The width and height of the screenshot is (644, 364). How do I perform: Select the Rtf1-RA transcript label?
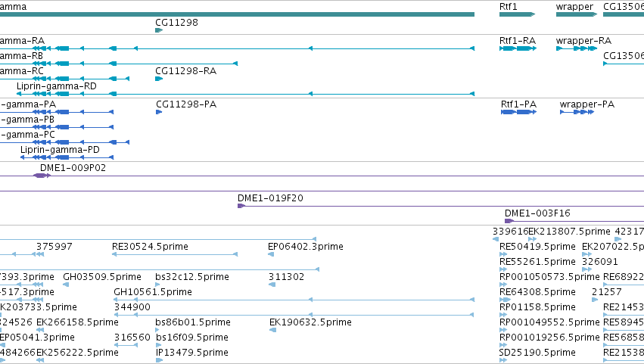pos(518,41)
